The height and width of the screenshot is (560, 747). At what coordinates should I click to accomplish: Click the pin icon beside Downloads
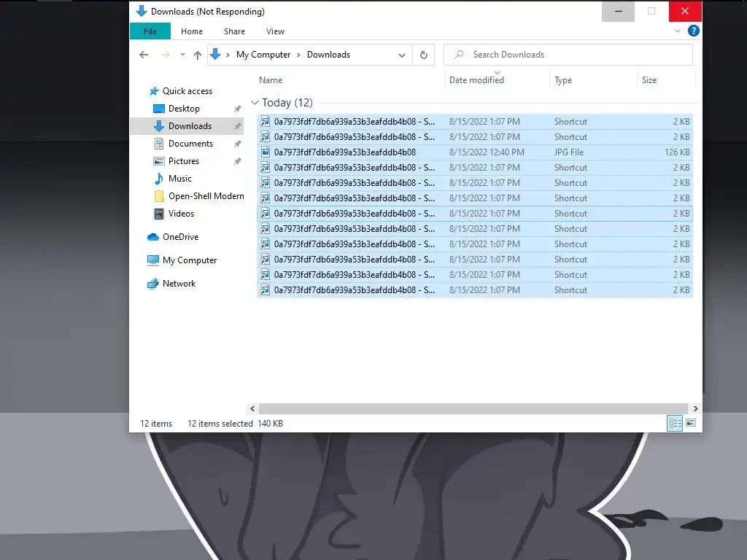(237, 126)
